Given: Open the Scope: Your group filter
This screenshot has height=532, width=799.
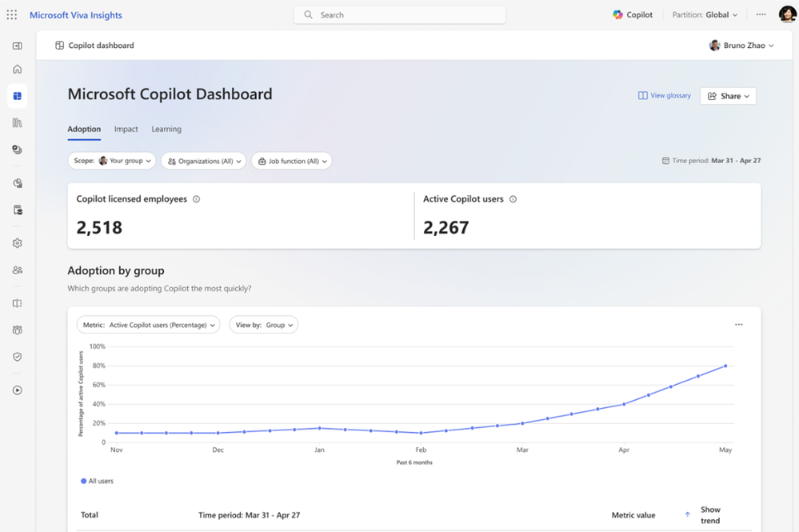Looking at the screenshot, I should click(x=112, y=161).
